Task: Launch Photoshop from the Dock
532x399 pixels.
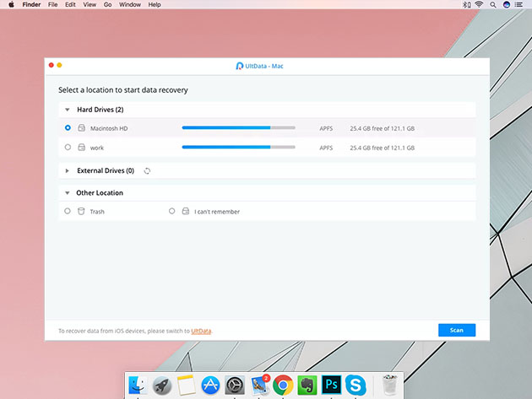Action: click(332, 385)
